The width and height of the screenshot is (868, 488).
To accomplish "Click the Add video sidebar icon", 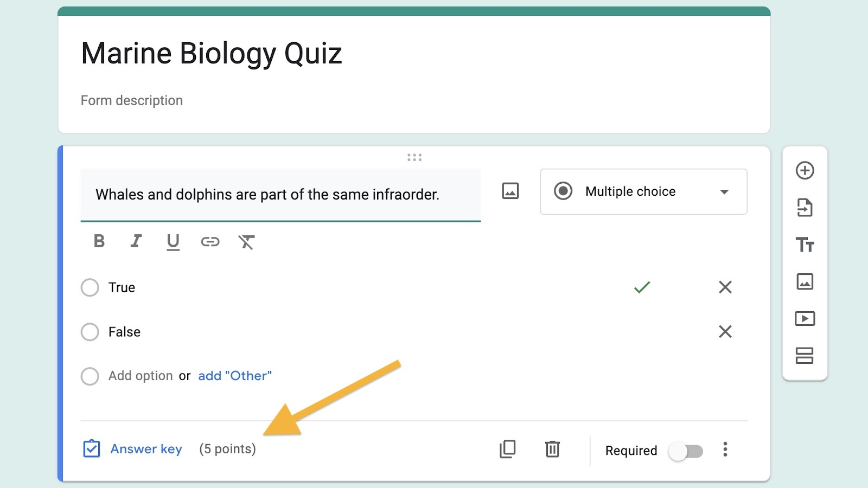I will pyautogui.click(x=805, y=318).
